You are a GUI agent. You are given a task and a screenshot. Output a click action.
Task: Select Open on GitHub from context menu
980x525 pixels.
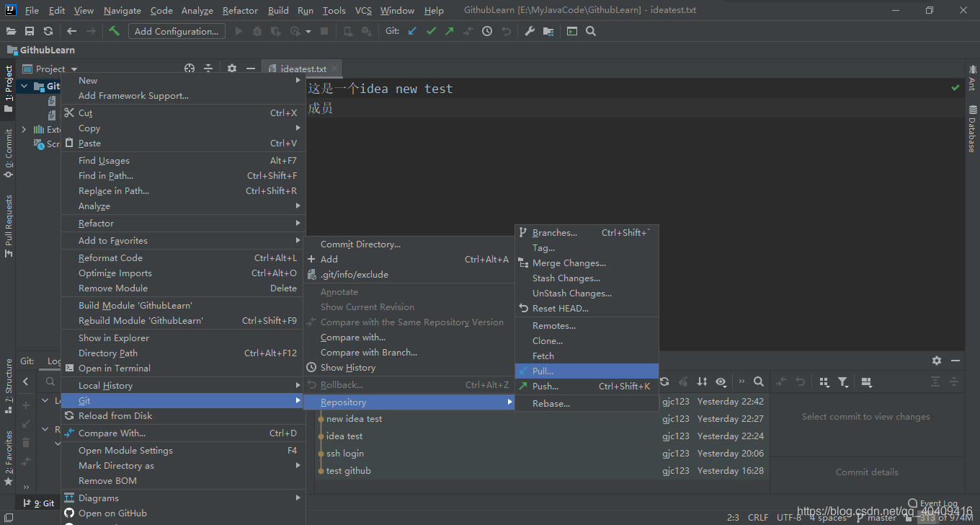pyautogui.click(x=182, y=513)
